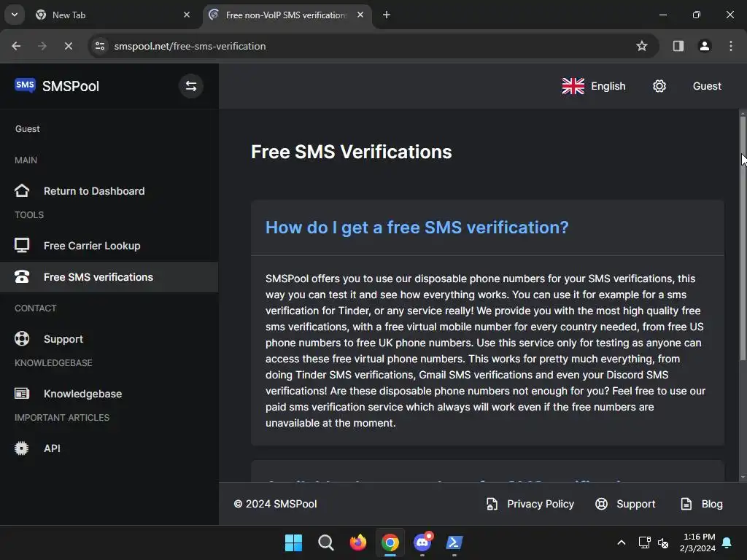Toggle the Chrome side panel icon
This screenshot has width=747, height=560.
click(678, 46)
